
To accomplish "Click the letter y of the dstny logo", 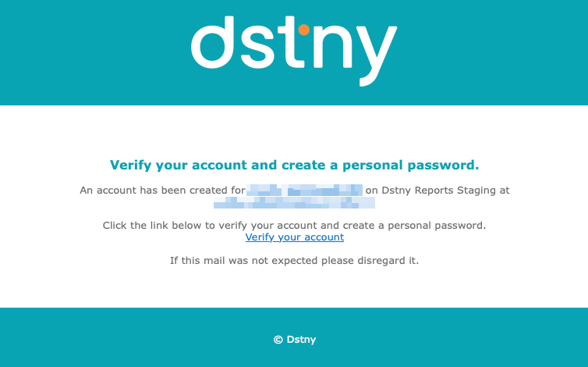I will click(377, 56).
